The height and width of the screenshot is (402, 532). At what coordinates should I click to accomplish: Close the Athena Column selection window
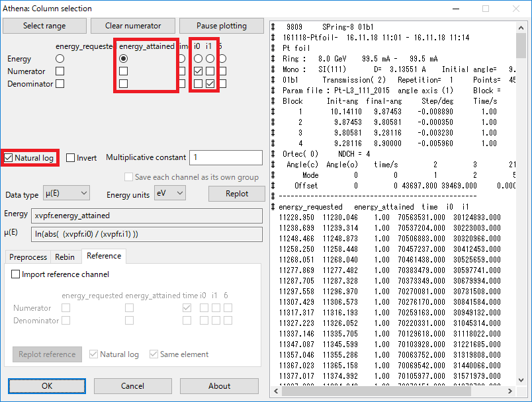[x=516, y=9]
